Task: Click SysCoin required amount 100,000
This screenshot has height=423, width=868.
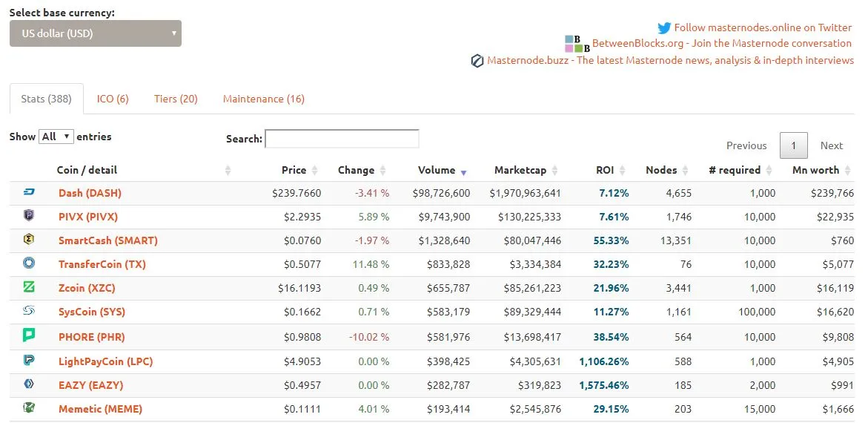Action: pos(757,312)
